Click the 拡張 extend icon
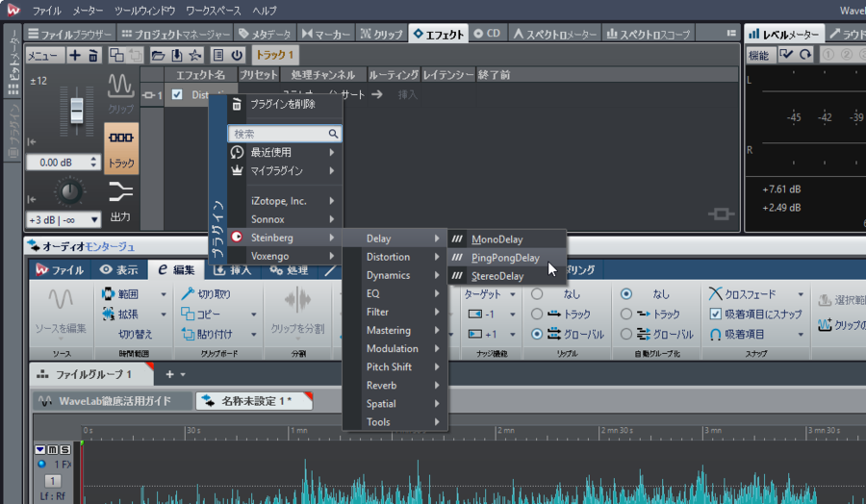 [x=108, y=314]
